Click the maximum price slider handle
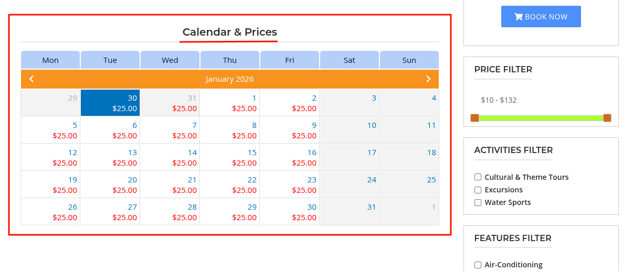 click(607, 118)
